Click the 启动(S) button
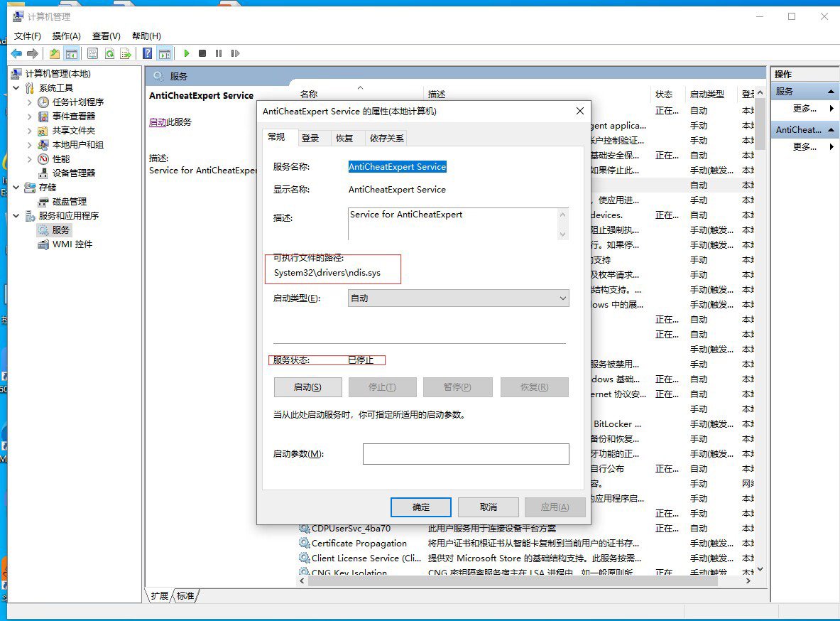The height and width of the screenshot is (621, 840). pyautogui.click(x=307, y=387)
